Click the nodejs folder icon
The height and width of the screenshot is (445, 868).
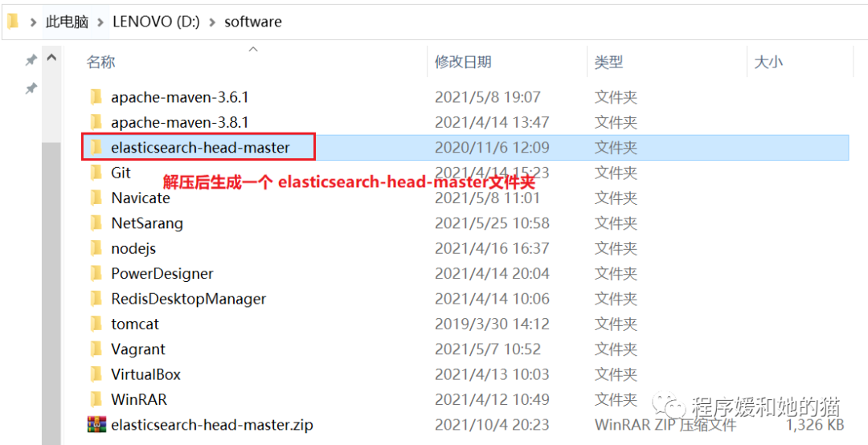coord(96,248)
